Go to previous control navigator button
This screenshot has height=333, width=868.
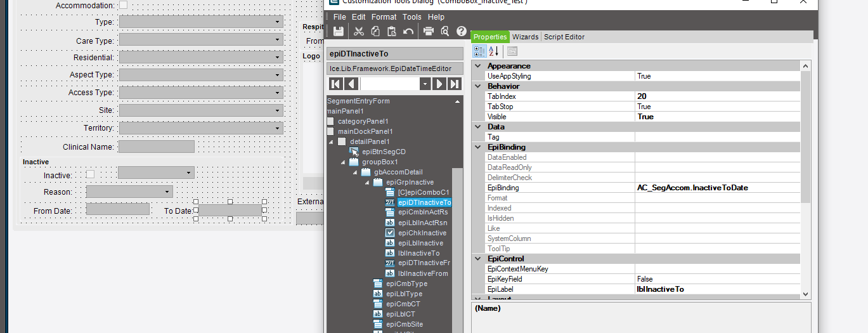[352, 84]
